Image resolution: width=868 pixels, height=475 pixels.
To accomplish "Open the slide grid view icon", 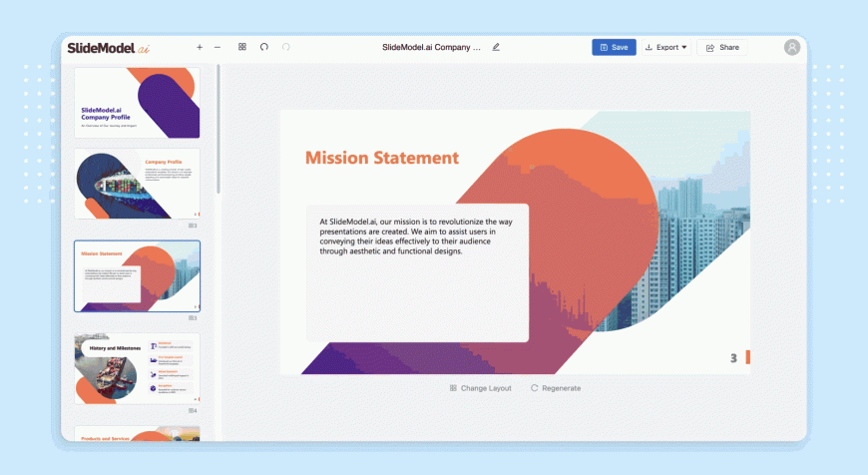I will click(x=241, y=47).
